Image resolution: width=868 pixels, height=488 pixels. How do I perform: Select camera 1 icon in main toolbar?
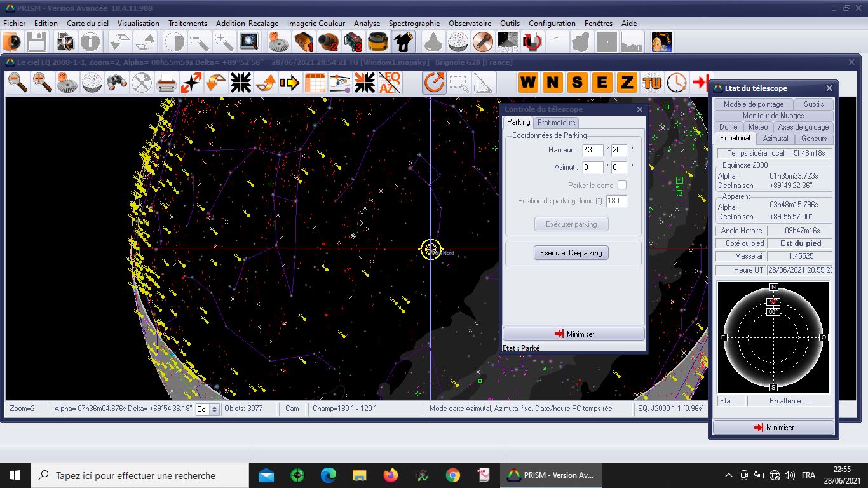(304, 43)
